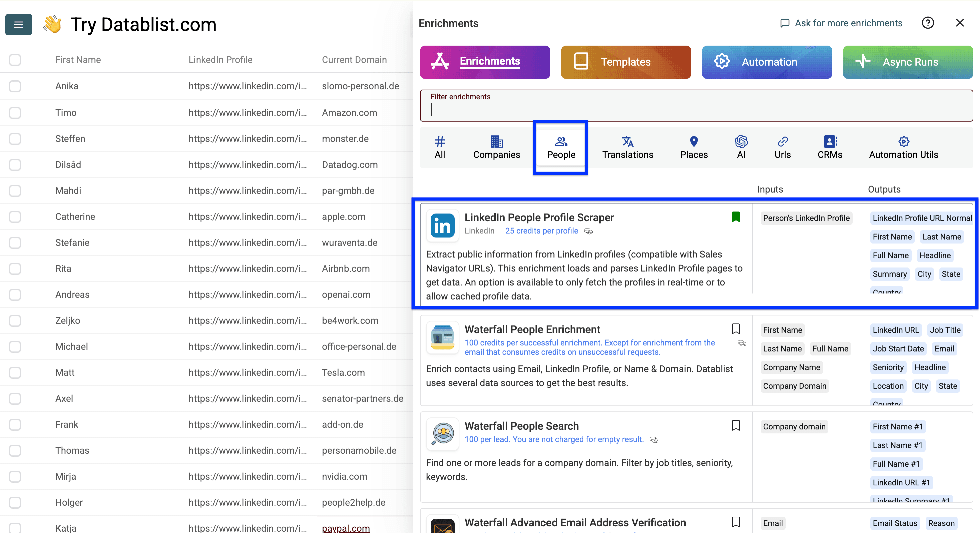
Task: Select the Urls category icon
Action: click(x=783, y=148)
